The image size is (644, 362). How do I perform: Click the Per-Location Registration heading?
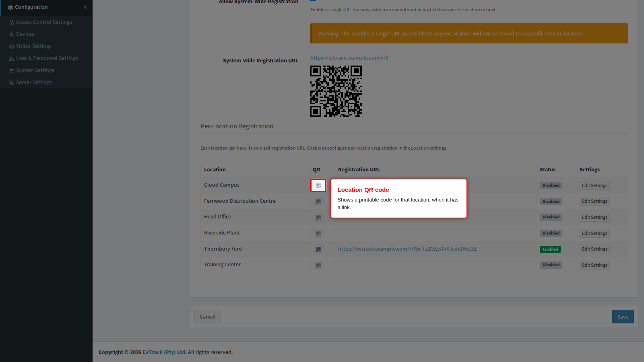tap(237, 126)
